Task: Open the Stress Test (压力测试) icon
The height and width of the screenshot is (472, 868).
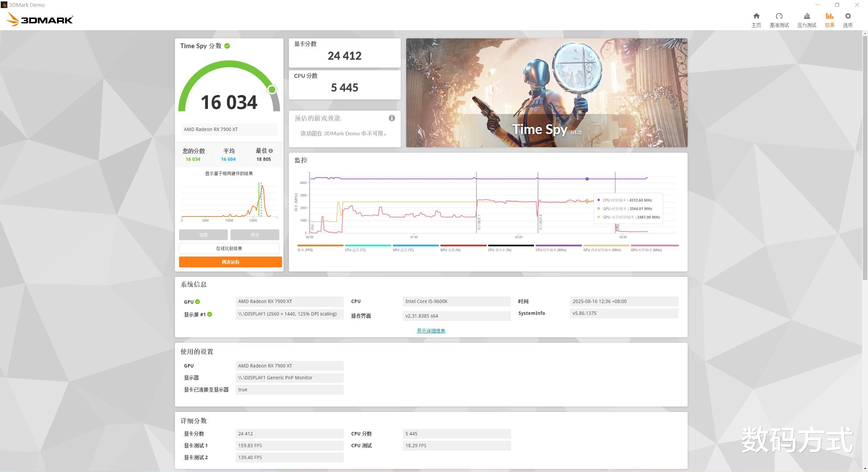Action: click(807, 16)
